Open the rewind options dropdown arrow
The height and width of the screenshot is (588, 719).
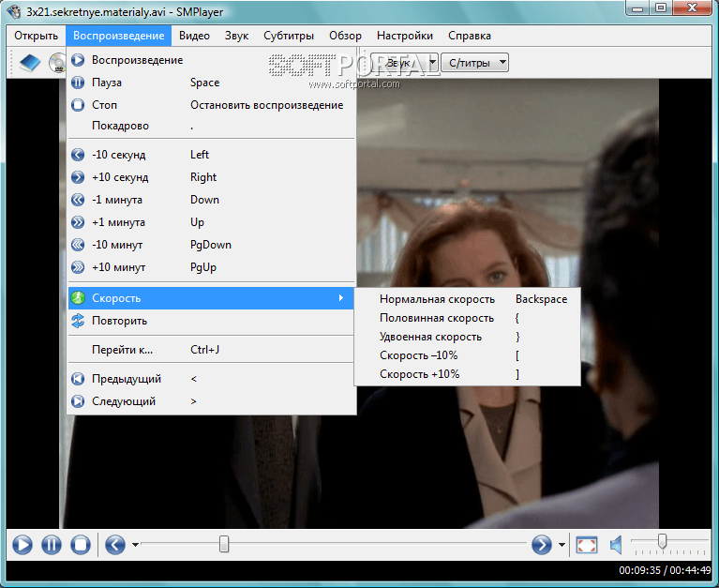[135, 545]
